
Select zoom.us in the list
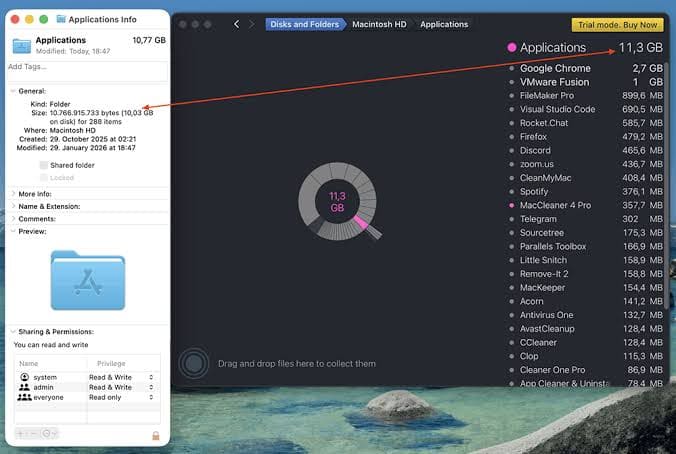(x=586, y=164)
